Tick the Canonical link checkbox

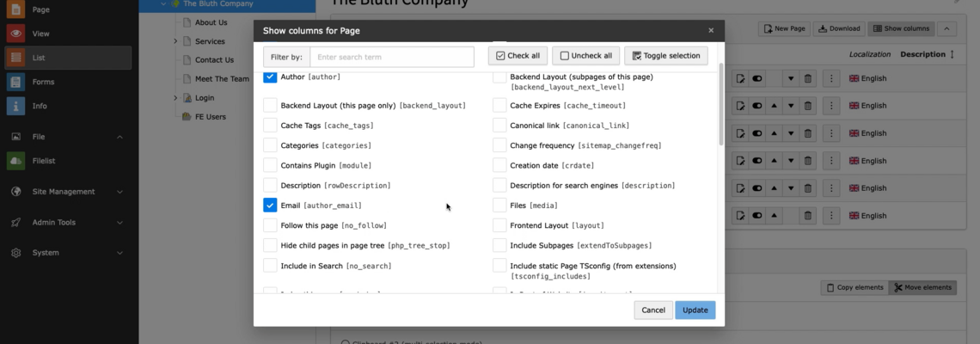[499, 126]
